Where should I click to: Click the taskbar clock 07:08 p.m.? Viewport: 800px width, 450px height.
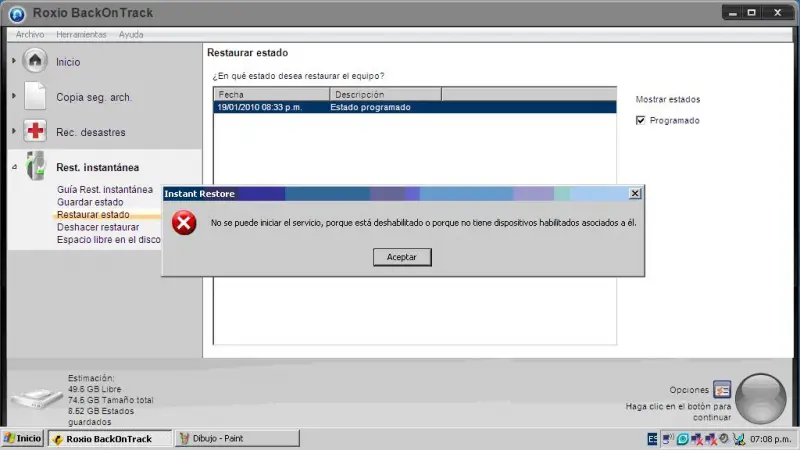(x=770, y=439)
